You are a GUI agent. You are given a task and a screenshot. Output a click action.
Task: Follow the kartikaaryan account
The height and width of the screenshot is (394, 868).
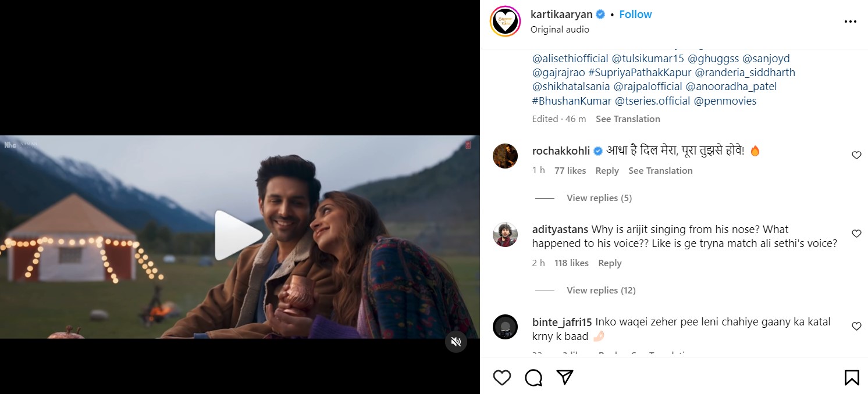pyautogui.click(x=635, y=15)
